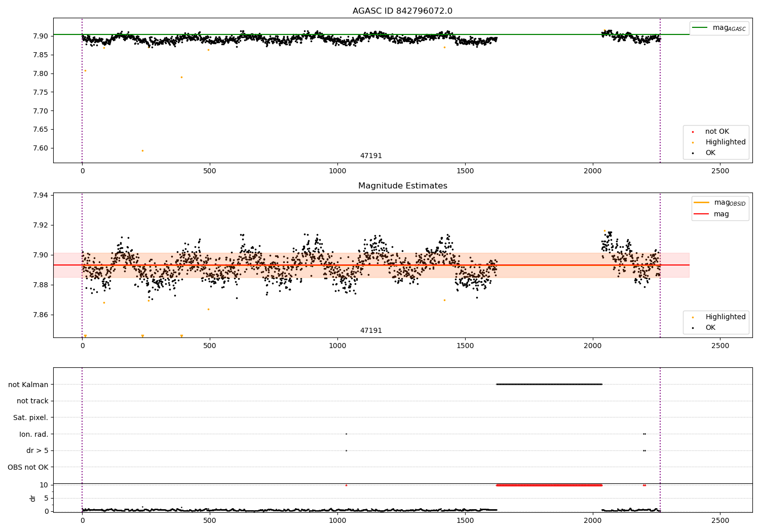Click the 7.94 tick label on middle plot

click(x=40, y=196)
